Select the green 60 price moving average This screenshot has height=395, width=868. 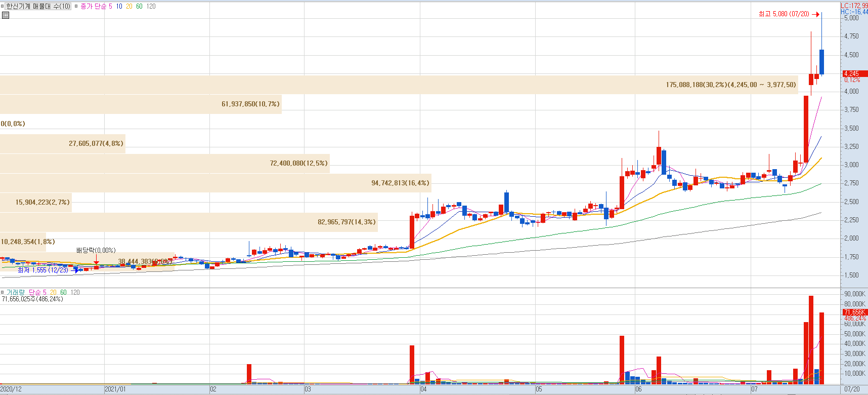click(x=140, y=7)
